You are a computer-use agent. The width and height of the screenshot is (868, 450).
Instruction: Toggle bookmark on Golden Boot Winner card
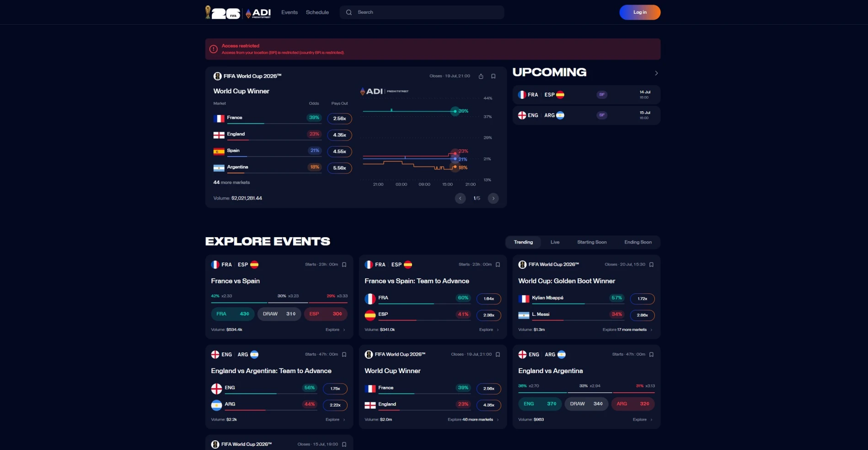pyautogui.click(x=651, y=265)
